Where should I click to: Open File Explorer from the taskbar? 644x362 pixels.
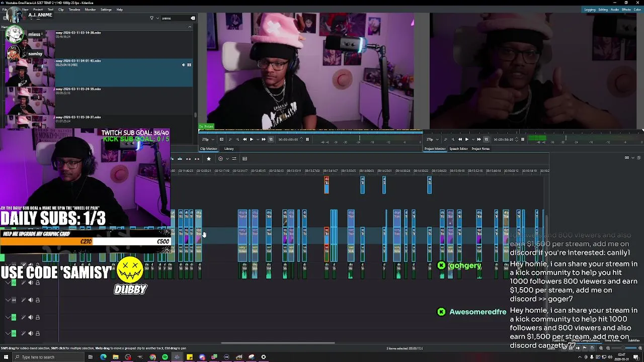point(115,357)
